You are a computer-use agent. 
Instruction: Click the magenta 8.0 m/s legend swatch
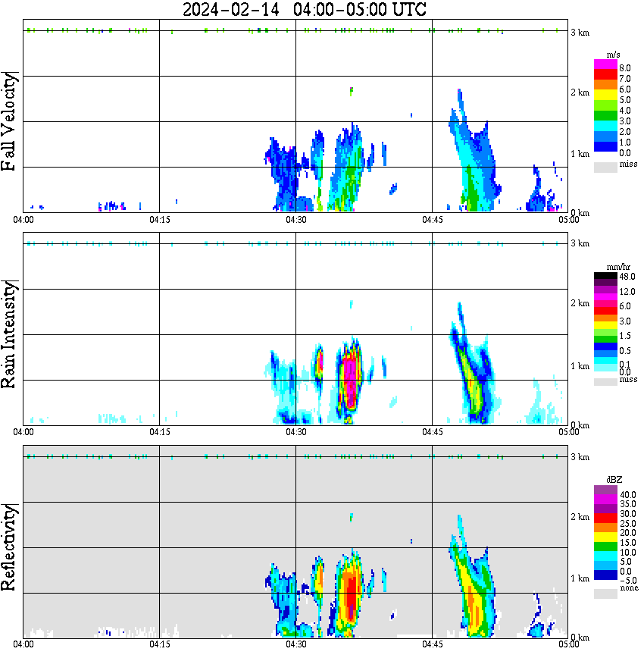[x=605, y=64]
